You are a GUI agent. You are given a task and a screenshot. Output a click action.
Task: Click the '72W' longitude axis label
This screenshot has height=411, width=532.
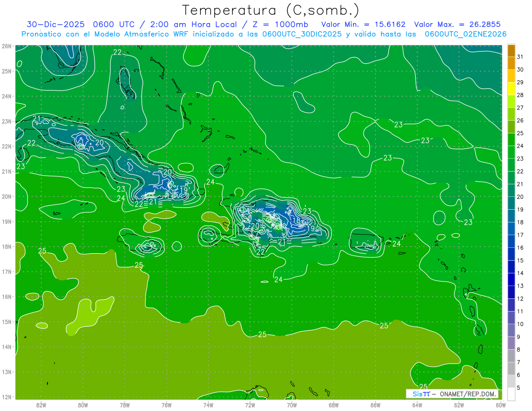(x=250, y=405)
